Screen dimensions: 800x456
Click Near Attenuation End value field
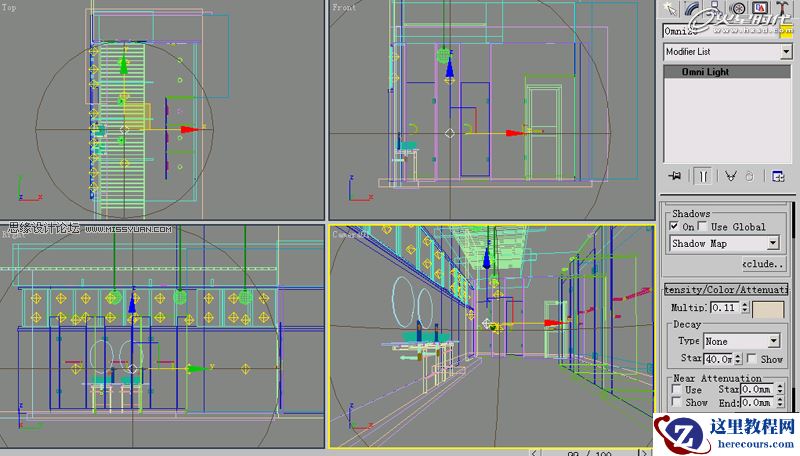pyautogui.click(x=757, y=402)
